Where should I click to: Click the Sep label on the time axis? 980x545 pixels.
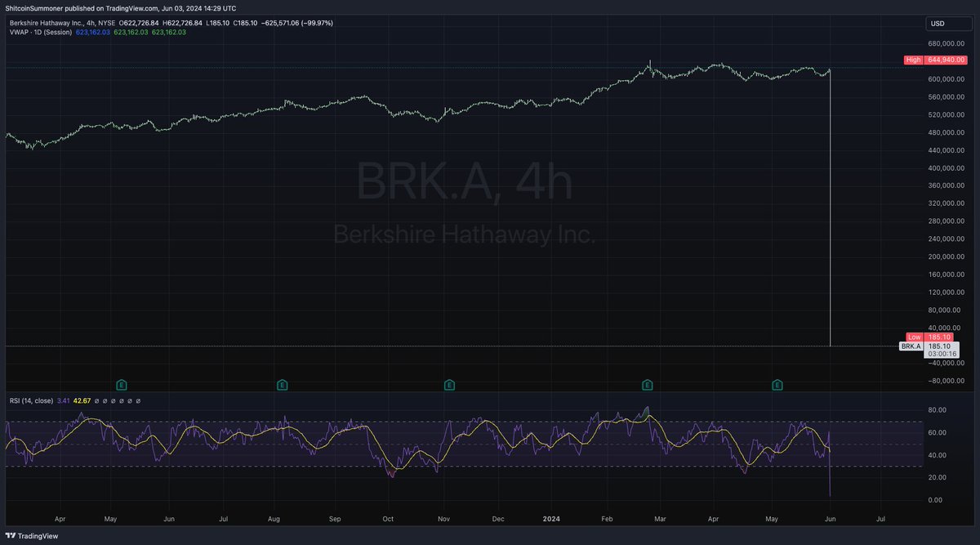point(333,519)
